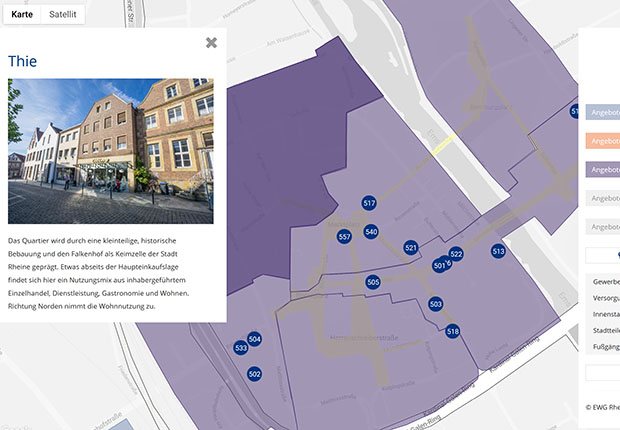Click the yellow bridge segment over the Ems
The height and width of the screenshot is (430, 620).
coord(444,145)
